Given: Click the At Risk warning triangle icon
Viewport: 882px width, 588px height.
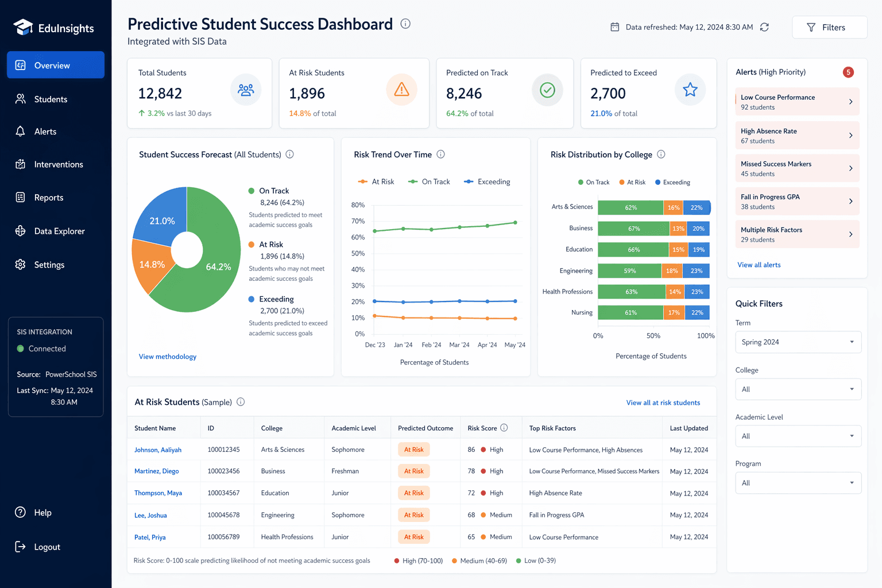Looking at the screenshot, I should click(x=401, y=90).
